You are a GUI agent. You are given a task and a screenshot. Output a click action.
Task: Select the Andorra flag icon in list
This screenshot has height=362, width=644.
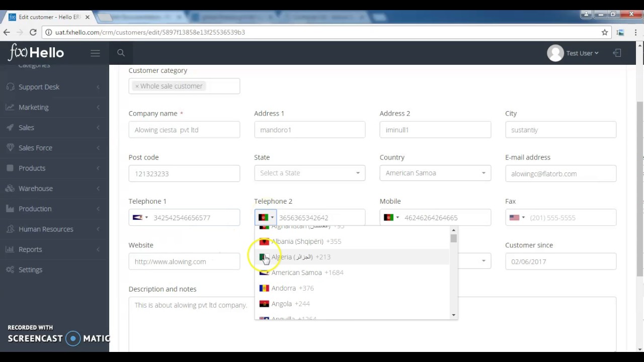click(x=264, y=288)
